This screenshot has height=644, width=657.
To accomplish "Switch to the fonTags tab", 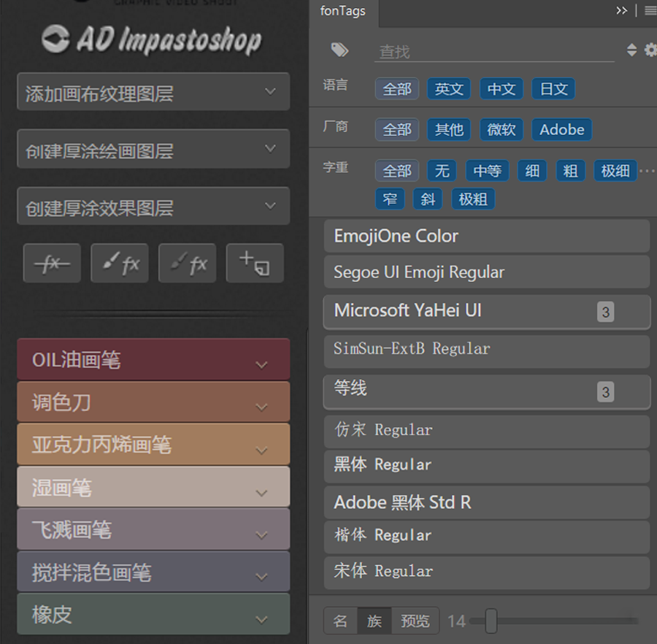I will 343,11.
